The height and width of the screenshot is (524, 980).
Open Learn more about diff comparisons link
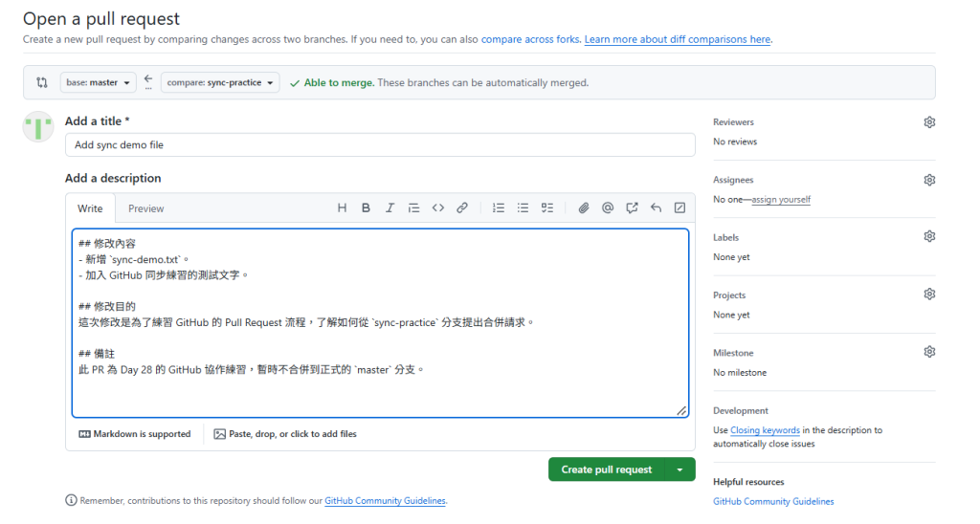coord(678,39)
